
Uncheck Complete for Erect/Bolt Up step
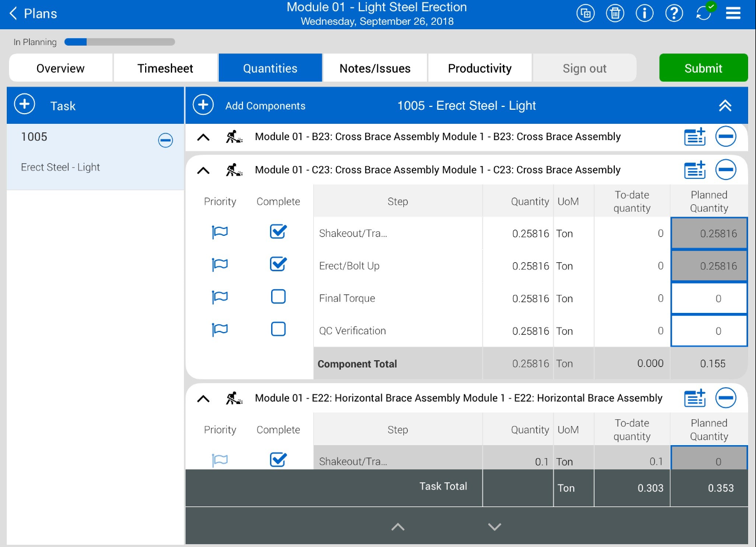[278, 264]
